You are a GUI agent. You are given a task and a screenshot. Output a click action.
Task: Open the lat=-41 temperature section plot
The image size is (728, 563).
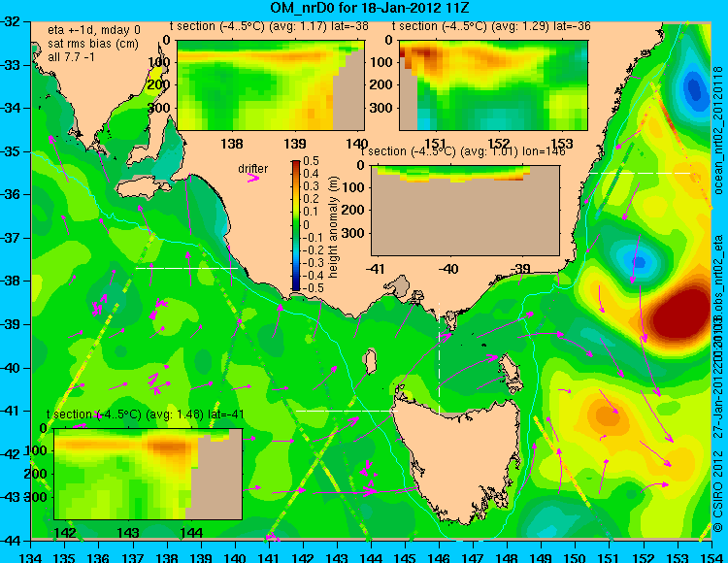pyautogui.click(x=149, y=474)
